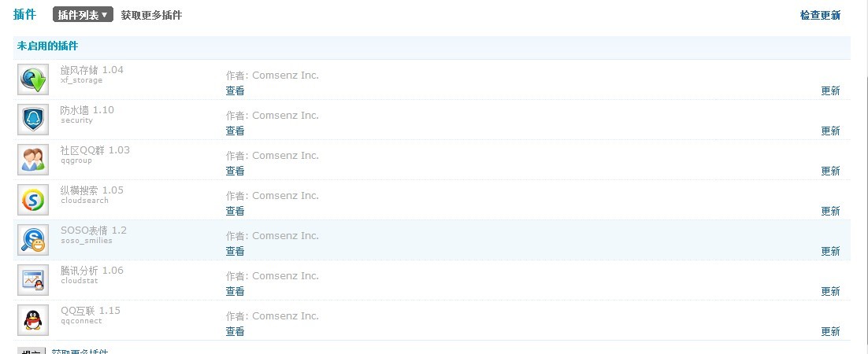
Task: Click the 旋风存储 xf_storage plugin icon
Action: (33, 79)
